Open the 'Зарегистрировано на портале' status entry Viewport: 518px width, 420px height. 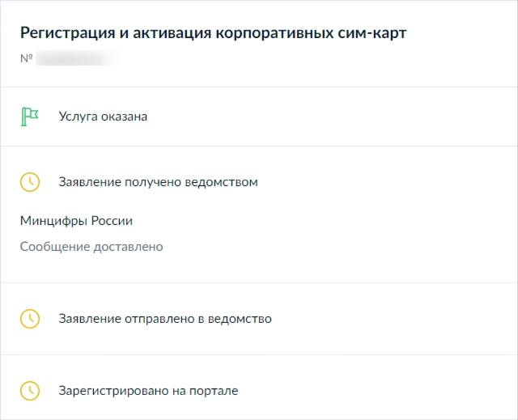pyautogui.click(x=148, y=390)
